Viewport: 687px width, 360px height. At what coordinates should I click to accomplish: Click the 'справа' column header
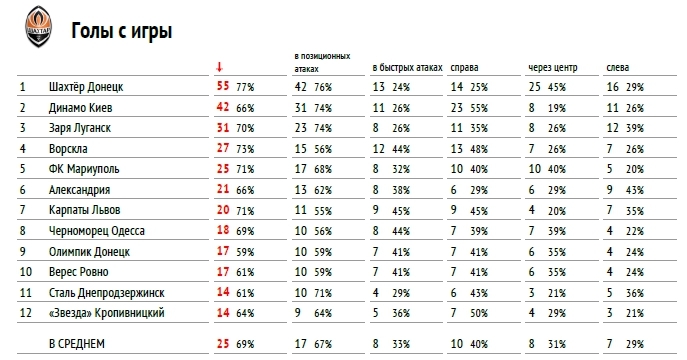coord(464,68)
